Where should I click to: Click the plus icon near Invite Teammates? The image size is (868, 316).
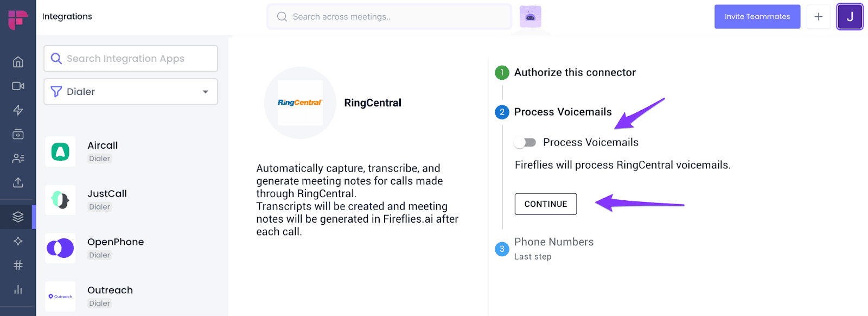(818, 17)
